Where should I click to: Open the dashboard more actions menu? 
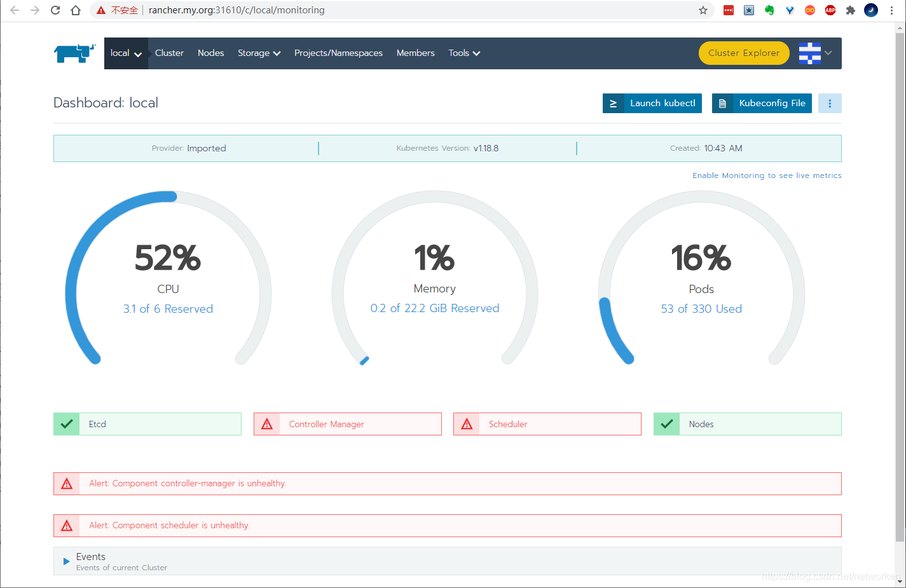(830, 104)
